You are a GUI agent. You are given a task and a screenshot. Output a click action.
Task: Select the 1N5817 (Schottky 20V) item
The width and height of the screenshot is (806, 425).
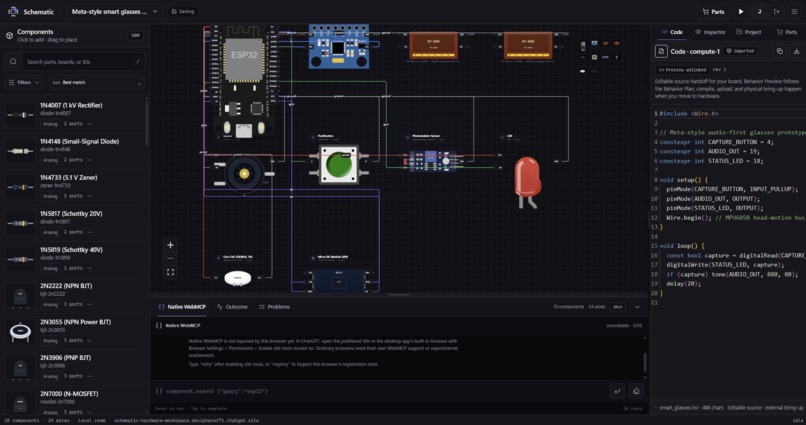75,223
